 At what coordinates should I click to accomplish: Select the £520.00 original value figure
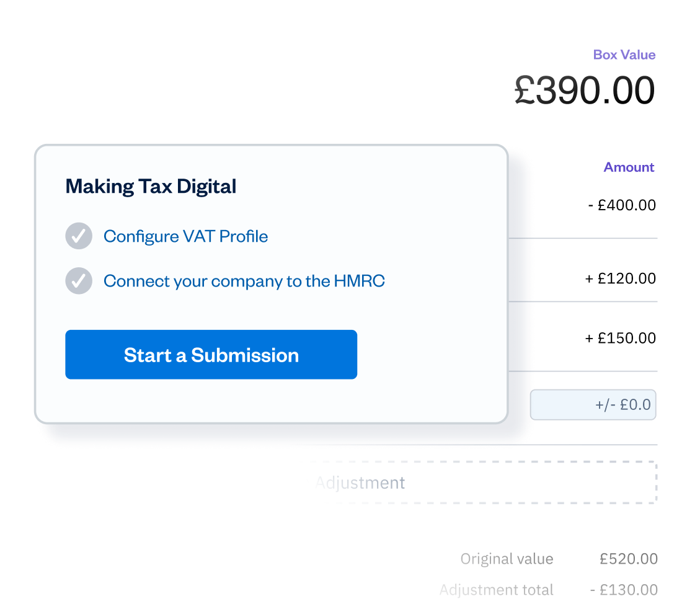(x=628, y=559)
